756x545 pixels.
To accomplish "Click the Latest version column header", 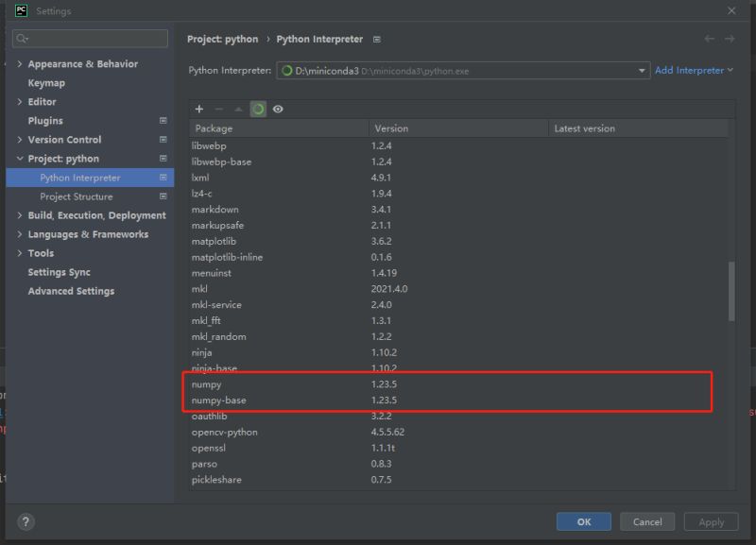I will (638, 128).
